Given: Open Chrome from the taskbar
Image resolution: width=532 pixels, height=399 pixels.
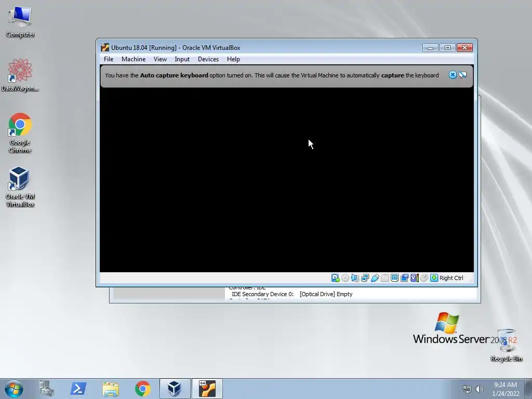Looking at the screenshot, I should 142,389.
